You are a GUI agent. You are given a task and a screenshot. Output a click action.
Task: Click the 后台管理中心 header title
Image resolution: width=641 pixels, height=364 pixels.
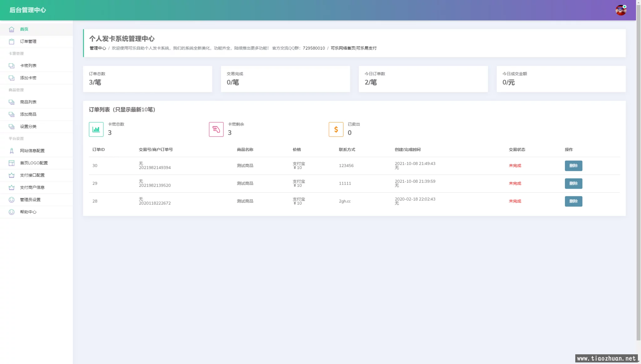tap(28, 10)
